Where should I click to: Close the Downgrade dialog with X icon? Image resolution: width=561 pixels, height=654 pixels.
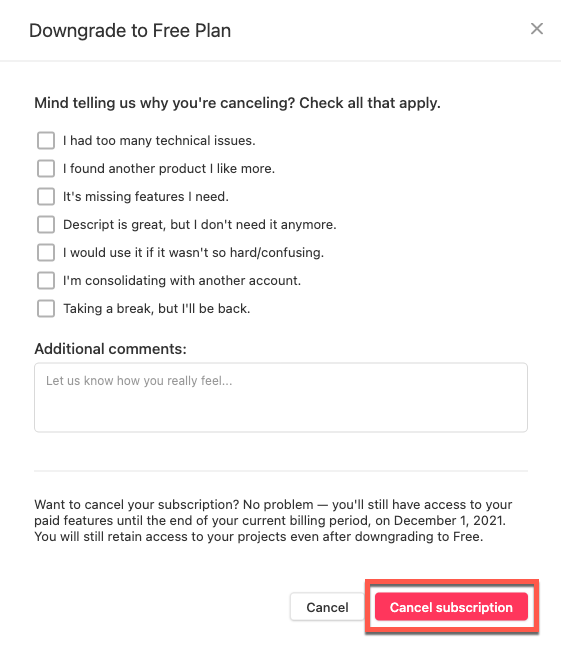(537, 29)
